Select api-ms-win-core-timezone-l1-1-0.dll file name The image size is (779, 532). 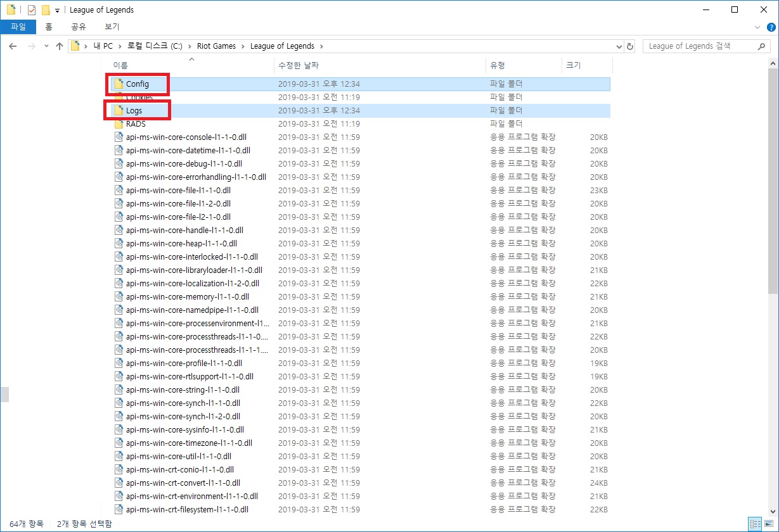point(189,443)
